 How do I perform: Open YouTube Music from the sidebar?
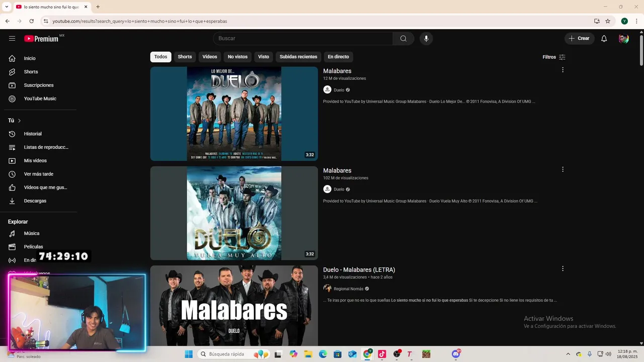pyautogui.click(x=40, y=99)
